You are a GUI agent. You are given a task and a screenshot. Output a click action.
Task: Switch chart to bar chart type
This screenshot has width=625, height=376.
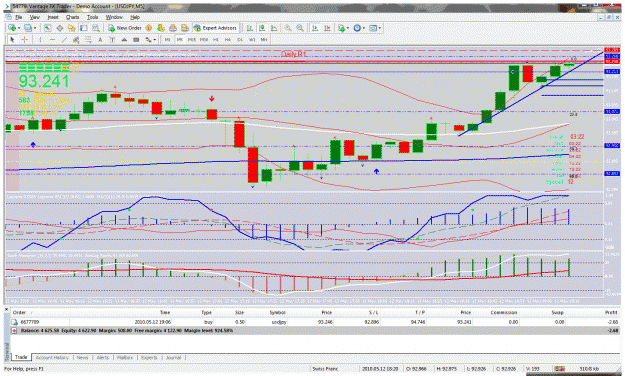250,28
